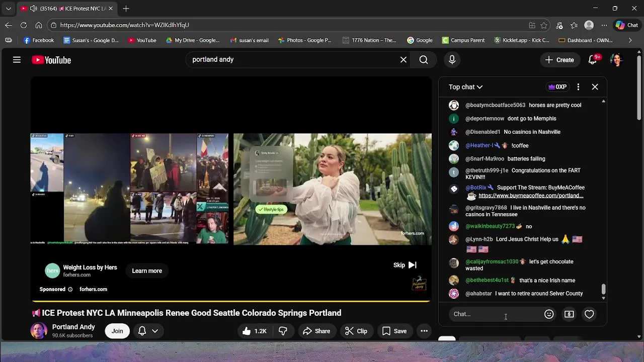Open the tab search dropdown

8,9
